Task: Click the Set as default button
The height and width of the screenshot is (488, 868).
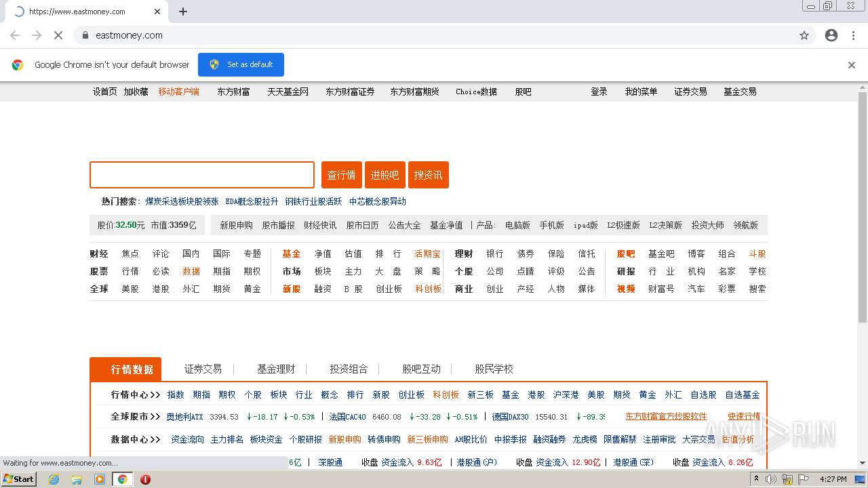Action: point(241,64)
